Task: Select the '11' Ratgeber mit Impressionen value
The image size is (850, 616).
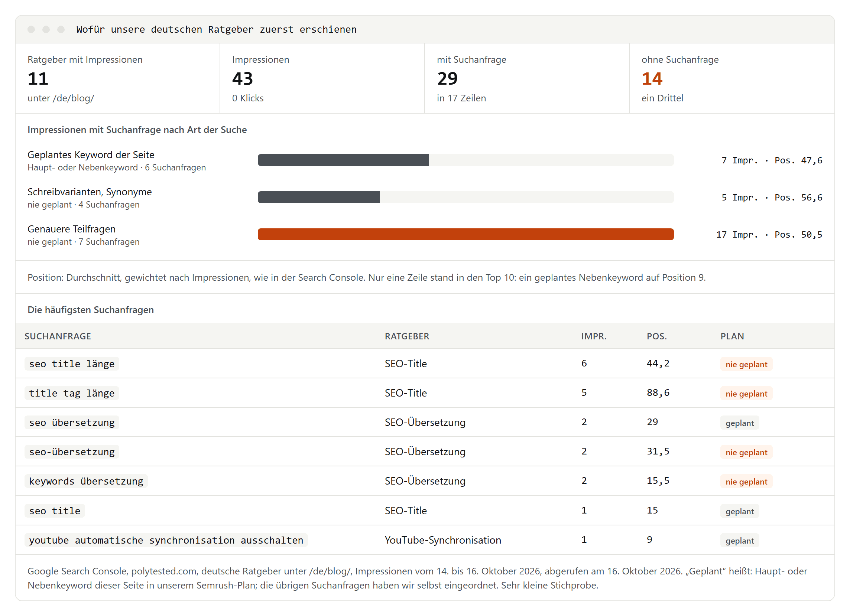Action: pyautogui.click(x=38, y=79)
